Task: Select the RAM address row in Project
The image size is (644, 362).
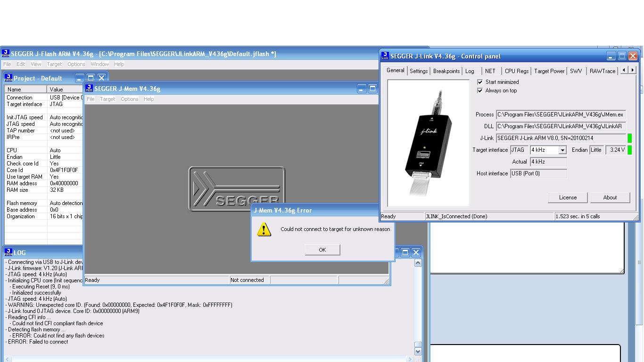Action: coord(44,183)
